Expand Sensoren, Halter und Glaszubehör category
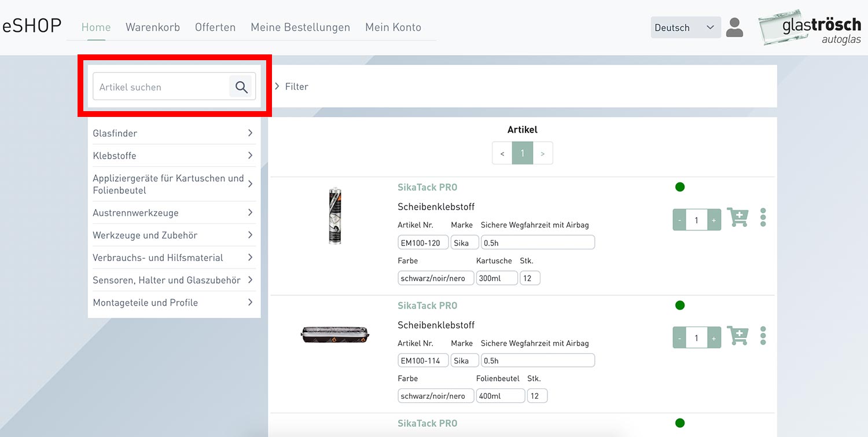This screenshot has width=868, height=437. pos(174,280)
